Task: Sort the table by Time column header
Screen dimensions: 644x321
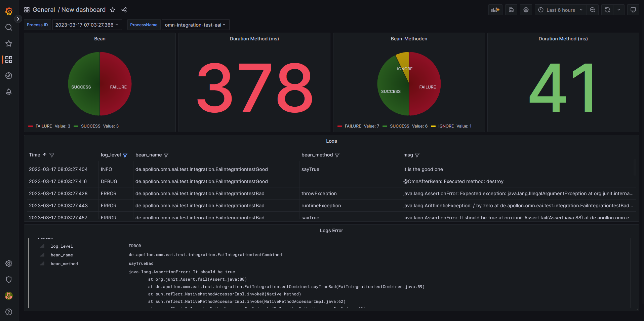Action: pyautogui.click(x=35, y=155)
